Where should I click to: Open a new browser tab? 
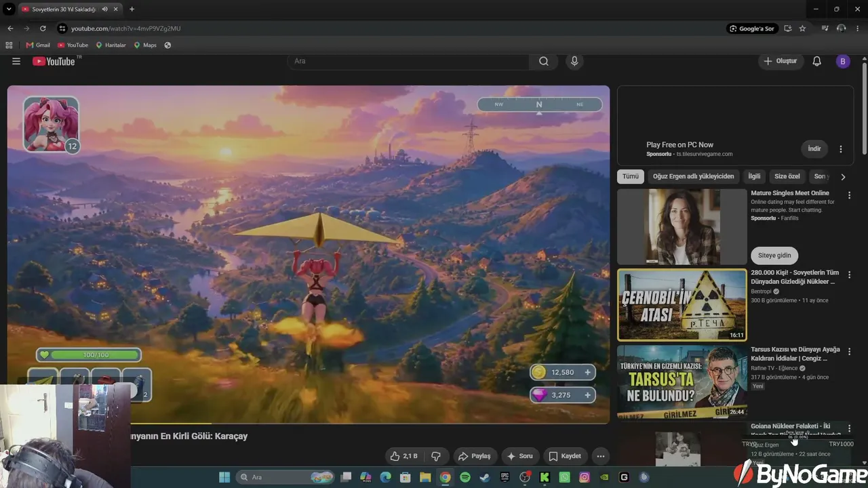(132, 9)
